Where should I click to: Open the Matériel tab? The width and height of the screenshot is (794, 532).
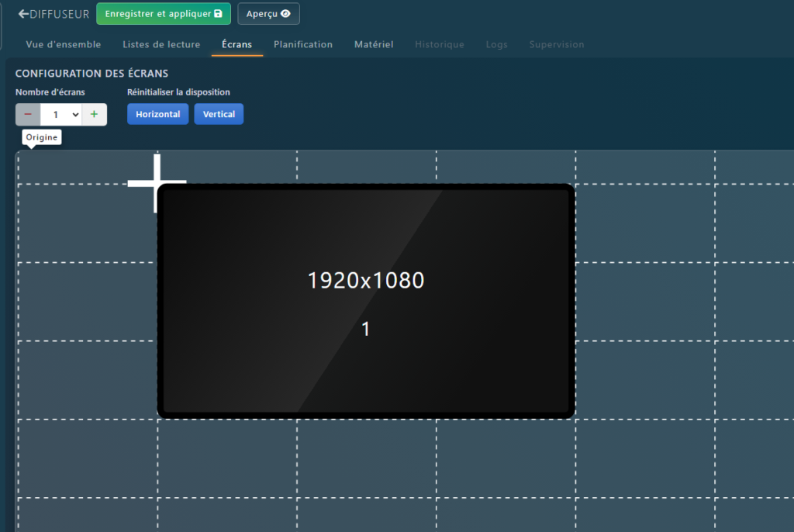[374, 44]
